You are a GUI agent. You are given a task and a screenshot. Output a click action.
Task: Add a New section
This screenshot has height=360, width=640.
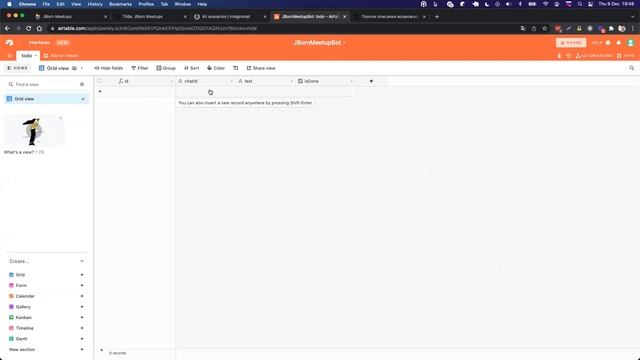click(x=47, y=349)
